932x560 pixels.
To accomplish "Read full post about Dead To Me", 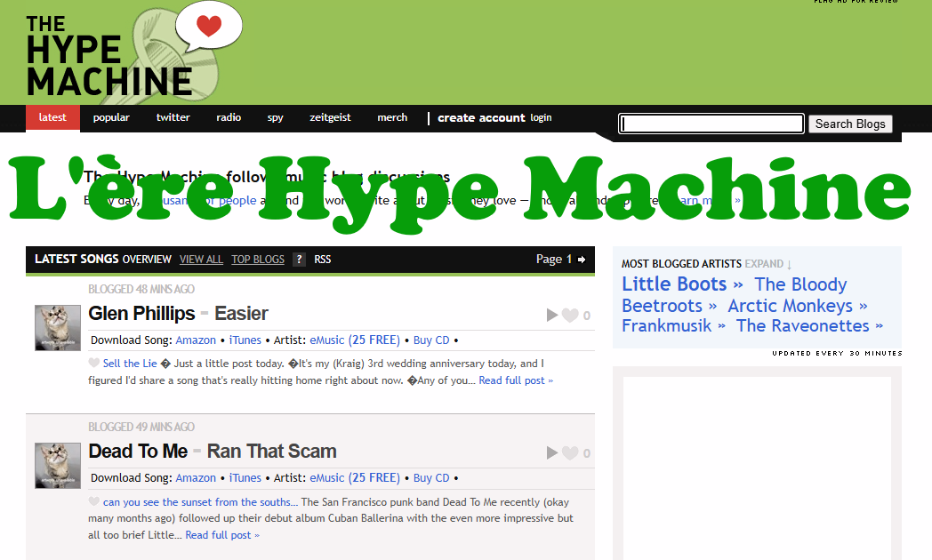I will (x=222, y=535).
